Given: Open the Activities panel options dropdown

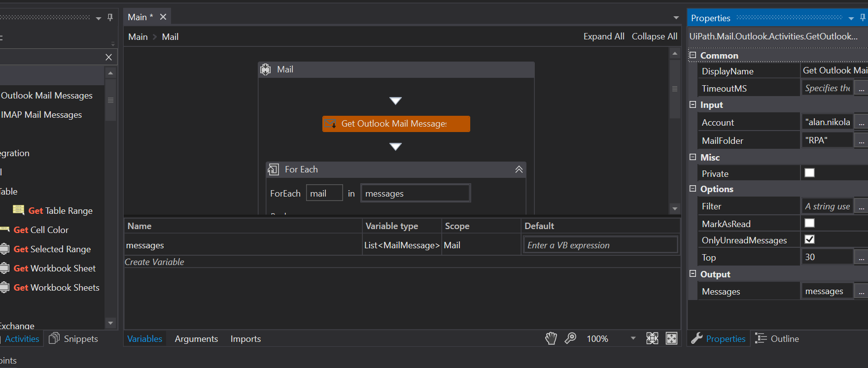Looking at the screenshot, I should point(99,18).
